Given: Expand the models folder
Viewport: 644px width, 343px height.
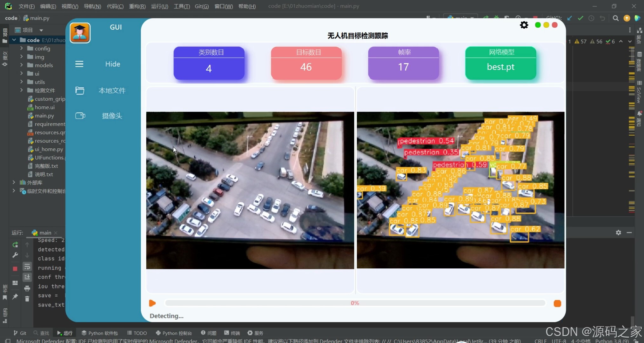Looking at the screenshot, I should pos(21,65).
